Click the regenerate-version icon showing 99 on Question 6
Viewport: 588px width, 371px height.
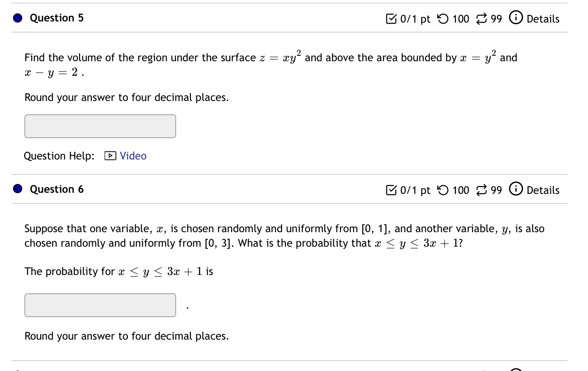pos(482,189)
